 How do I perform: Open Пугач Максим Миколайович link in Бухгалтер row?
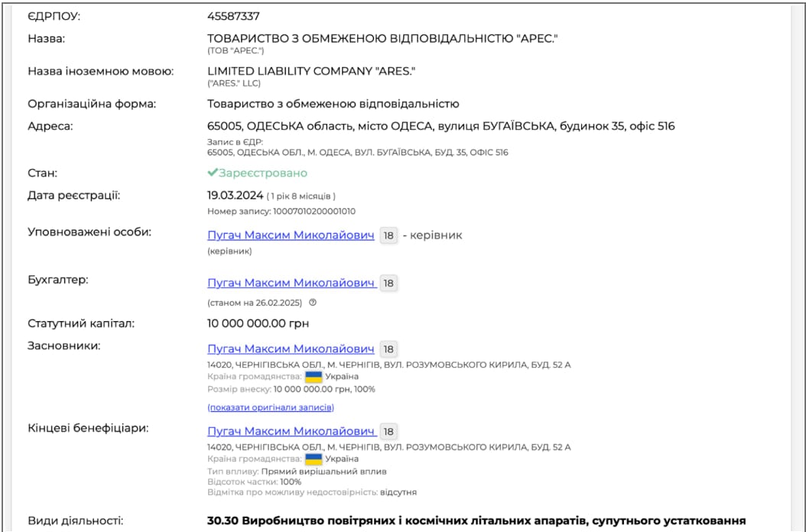pos(291,284)
